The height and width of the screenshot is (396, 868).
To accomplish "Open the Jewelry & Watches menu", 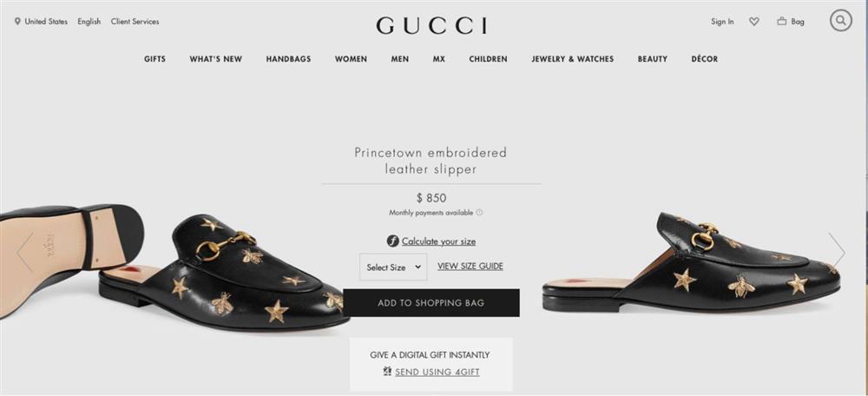I will [573, 59].
